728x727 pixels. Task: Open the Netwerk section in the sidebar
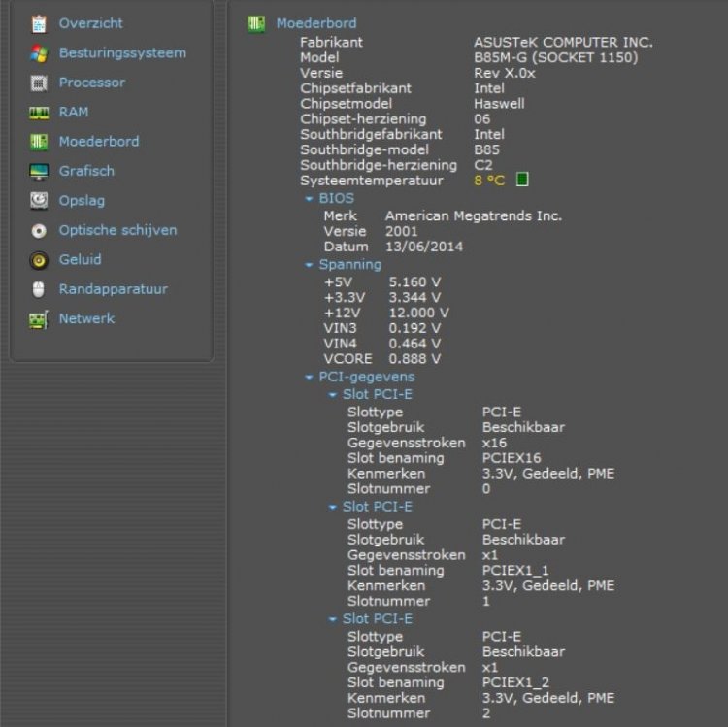(86, 318)
